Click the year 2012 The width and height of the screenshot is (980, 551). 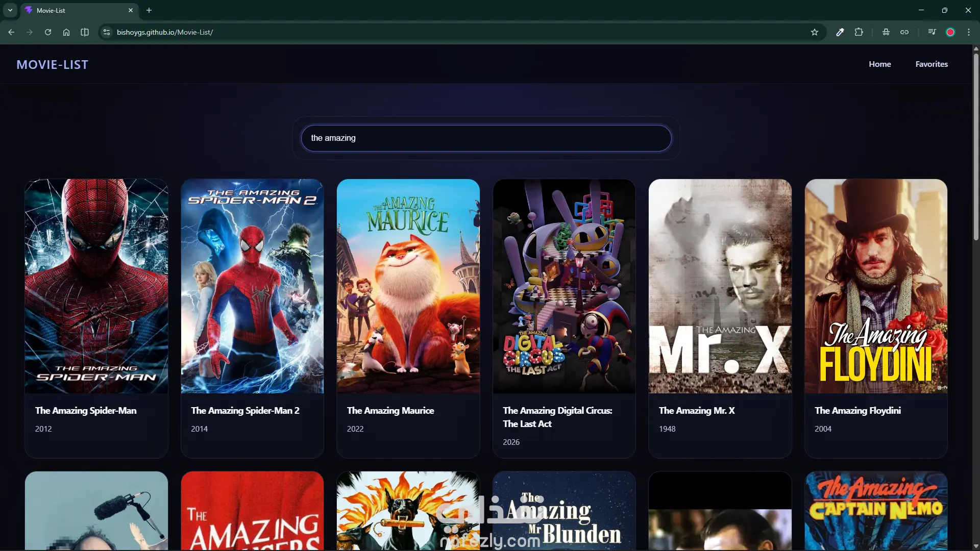pos(43,429)
